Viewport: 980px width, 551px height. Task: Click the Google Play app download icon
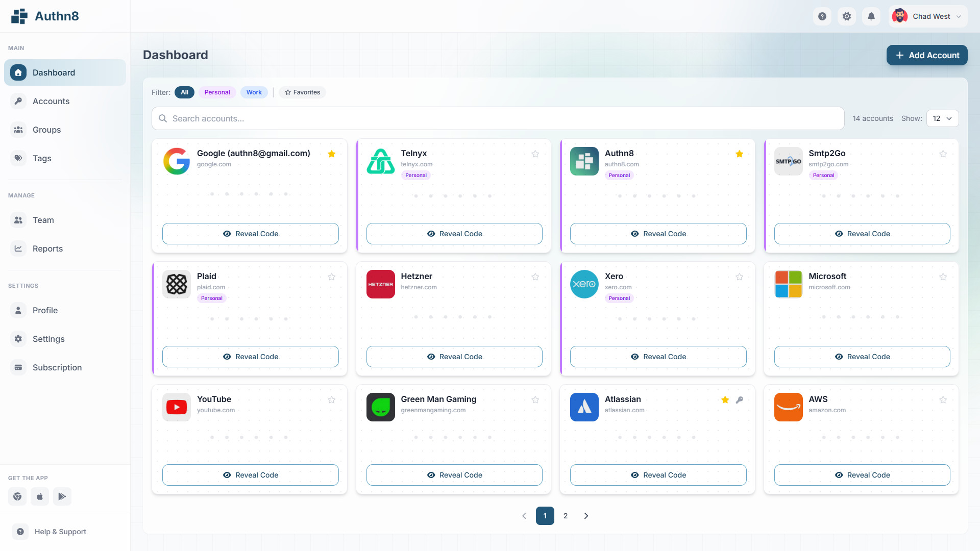click(62, 496)
